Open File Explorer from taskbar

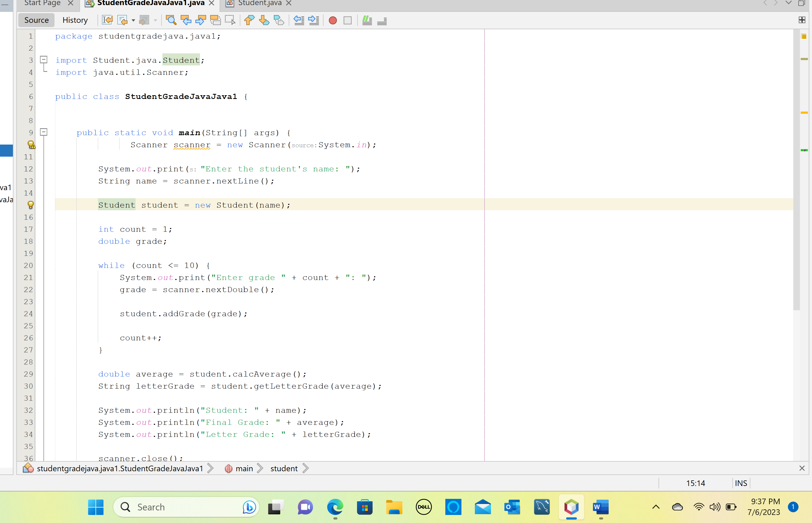394,507
